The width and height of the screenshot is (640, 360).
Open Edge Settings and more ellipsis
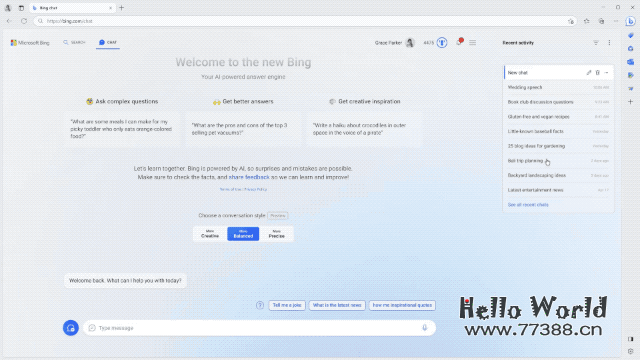tap(616, 21)
